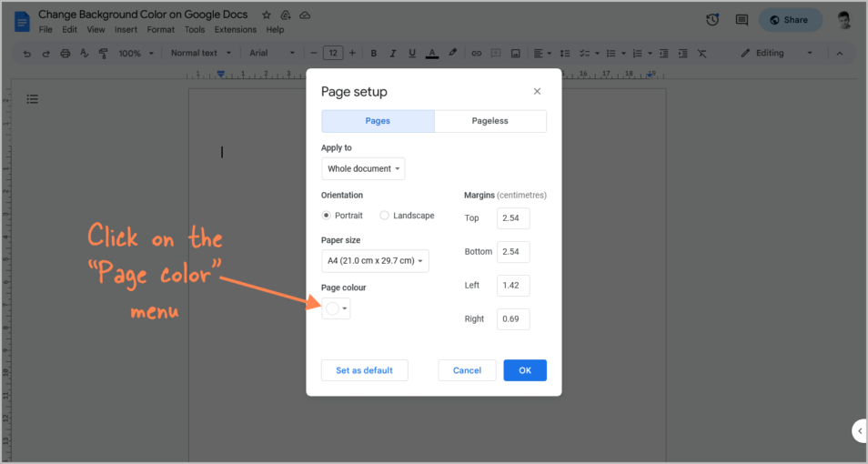The width and height of the screenshot is (868, 464).
Task: Switch to the Pageless tab
Action: point(490,121)
